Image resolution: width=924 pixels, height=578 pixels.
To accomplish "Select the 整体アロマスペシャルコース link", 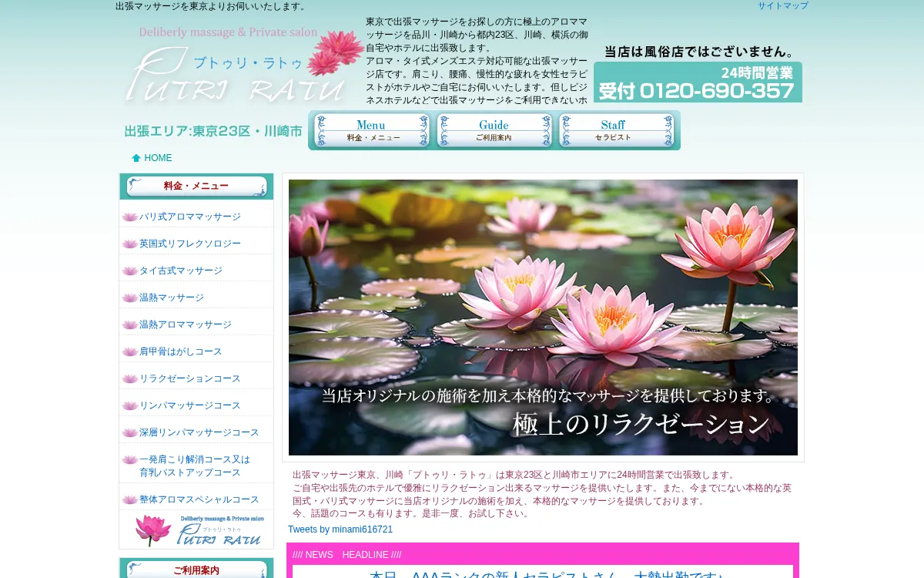I will coord(199,499).
